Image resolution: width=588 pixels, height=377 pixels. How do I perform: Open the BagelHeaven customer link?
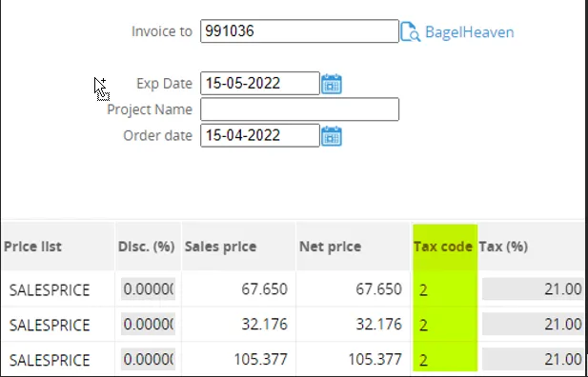(x=470, y=32)
